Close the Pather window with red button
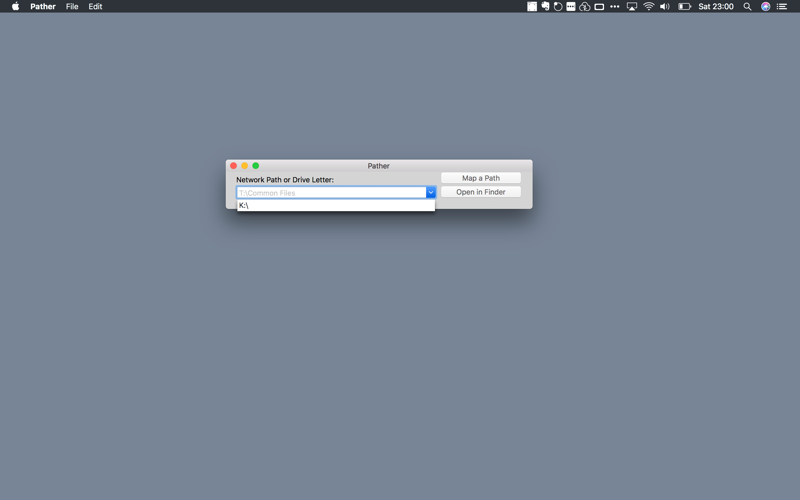This screenshot has height=500, width=800. pyautogui.click(x=233, y=166)
